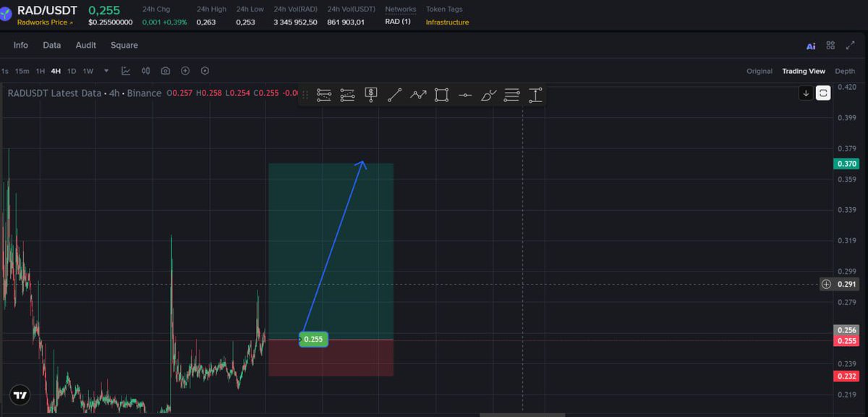Open the indicators line-chart icon
Screen dimensions: 868x417
pyautogui.click(x=126, y=71)
